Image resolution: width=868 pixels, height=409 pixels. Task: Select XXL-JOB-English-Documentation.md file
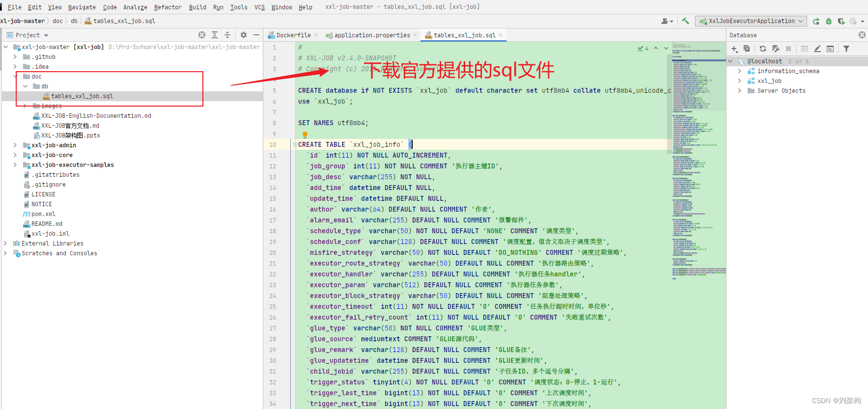coord(96,116)
